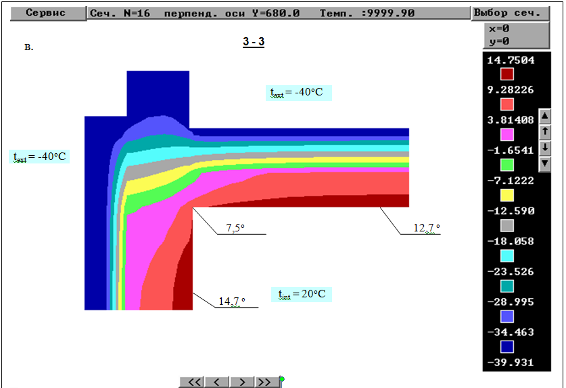The height and width of the screenshot is (388, 566).
Task: Go to previous section with < button
Action: click(217, 382)
